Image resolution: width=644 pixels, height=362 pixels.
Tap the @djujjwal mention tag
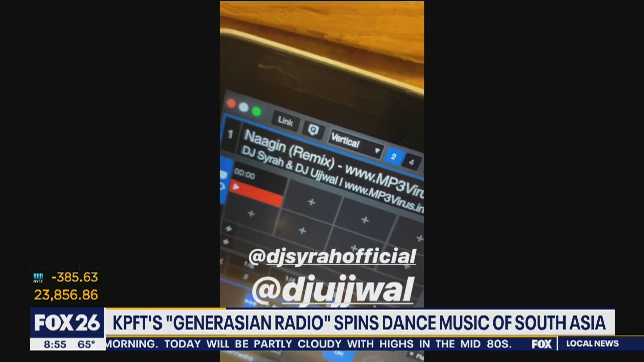tap(333, 291)
